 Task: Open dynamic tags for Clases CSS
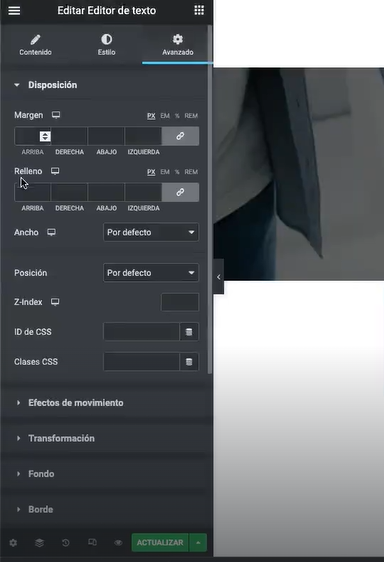[x=189, y=362]
